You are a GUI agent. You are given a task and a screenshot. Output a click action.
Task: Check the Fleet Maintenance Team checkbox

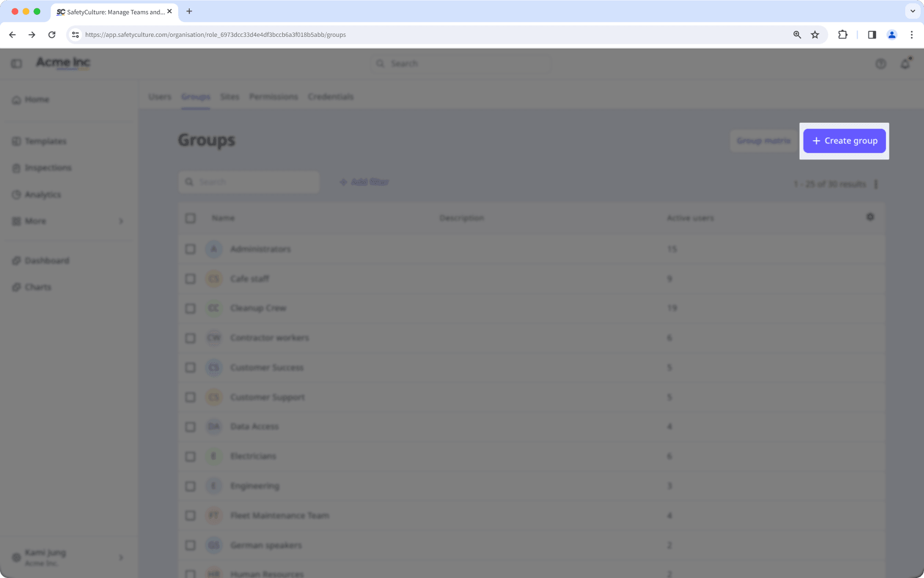point(190,516)
